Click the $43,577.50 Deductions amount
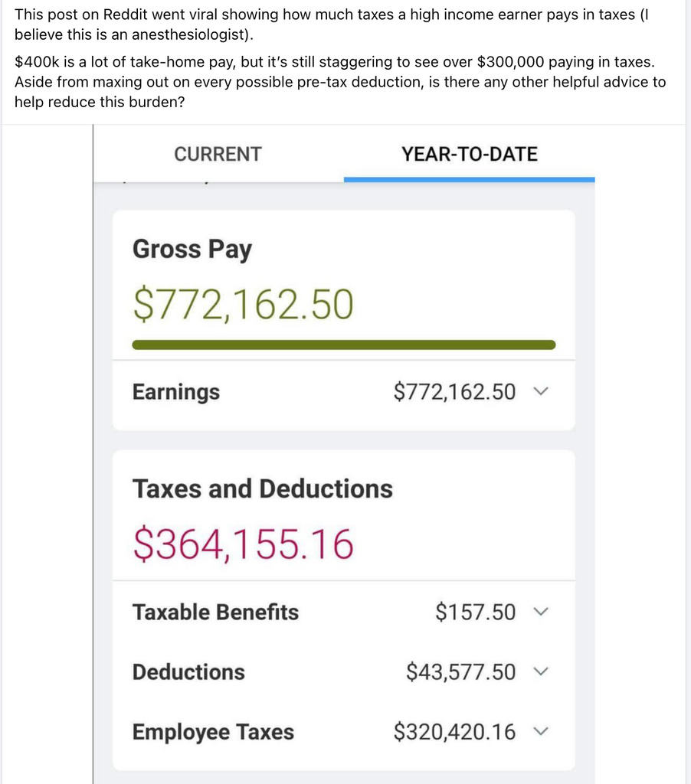This screenshot has width=691, height=784. click(x=460, y=671)
